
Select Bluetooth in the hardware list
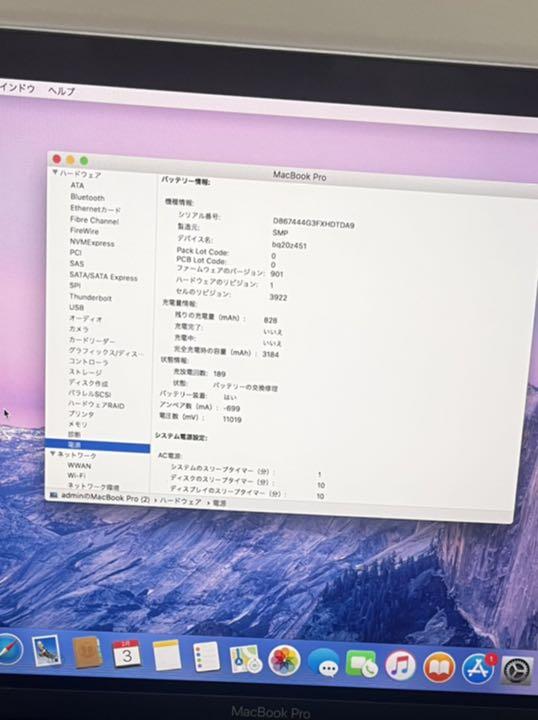click(x=87, y=197)
